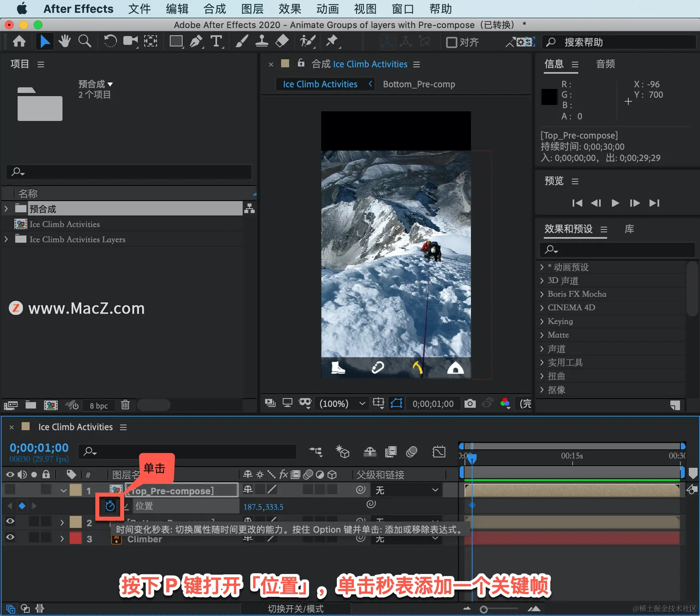The image size is (700, 616).
Task: Expand the Ice Climb Activities Layers folder
Action: click(x=6, y=239)
